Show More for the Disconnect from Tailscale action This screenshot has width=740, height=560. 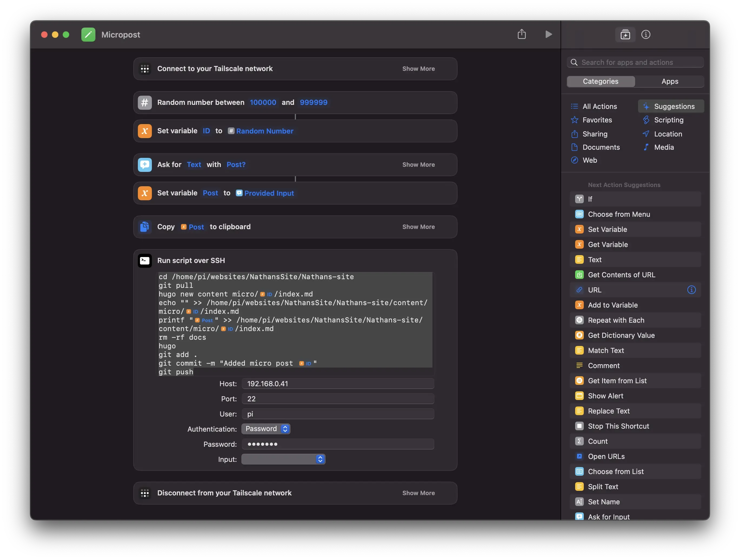pos(418,493)
